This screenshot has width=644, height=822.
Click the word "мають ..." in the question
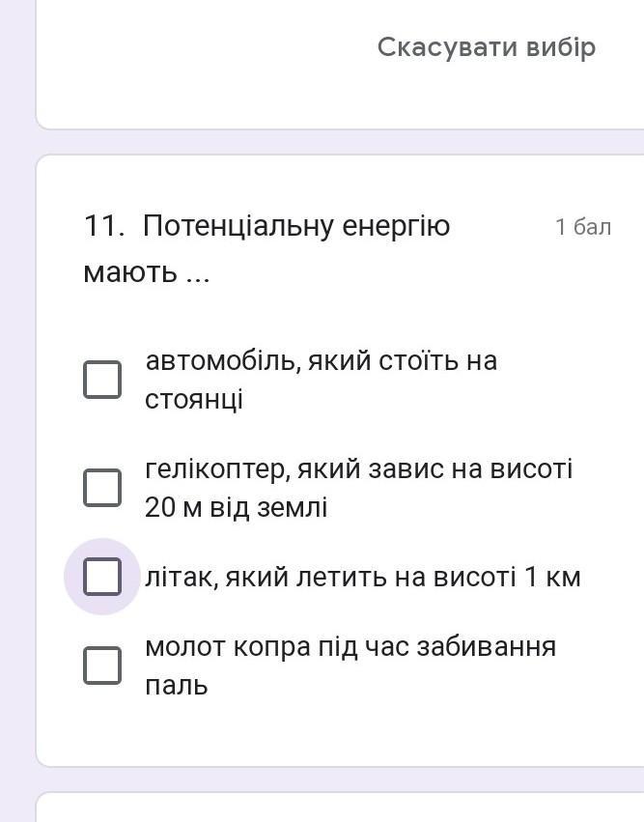tap(147, 272)
